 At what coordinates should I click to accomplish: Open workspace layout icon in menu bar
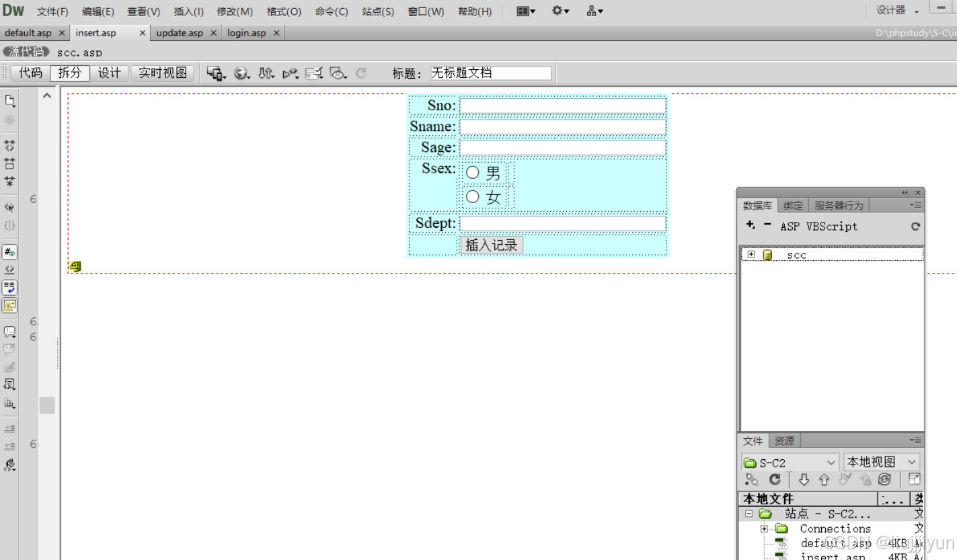(526, 11)
